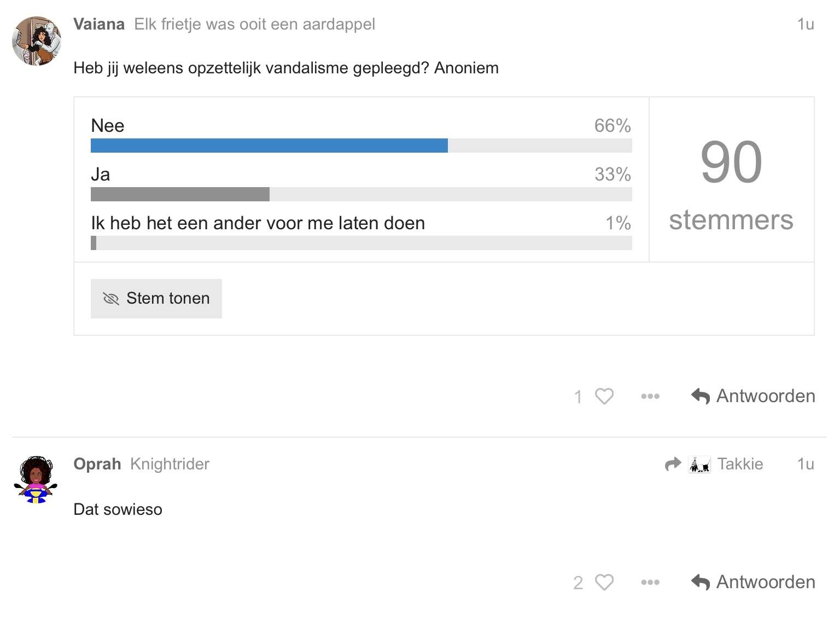Image resolution: width=840 pixels, height=627 pixels.
Task: Click the reply arrow icon next to Takkie
Action: click(x=673, y=464)
